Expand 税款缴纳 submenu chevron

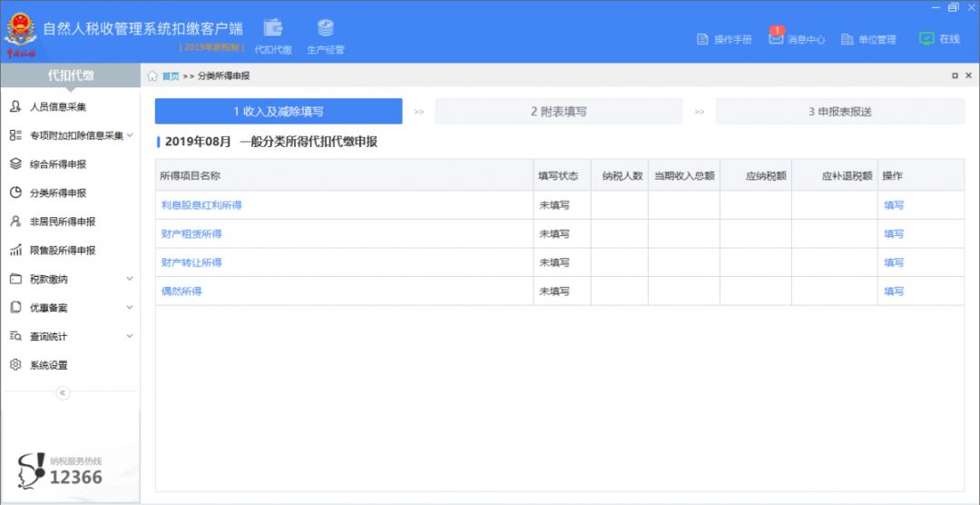pos(130,279)
